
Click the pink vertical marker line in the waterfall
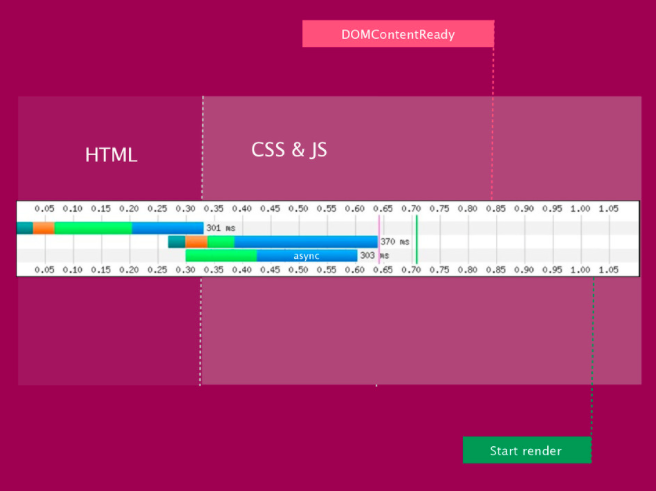point(379,239)
